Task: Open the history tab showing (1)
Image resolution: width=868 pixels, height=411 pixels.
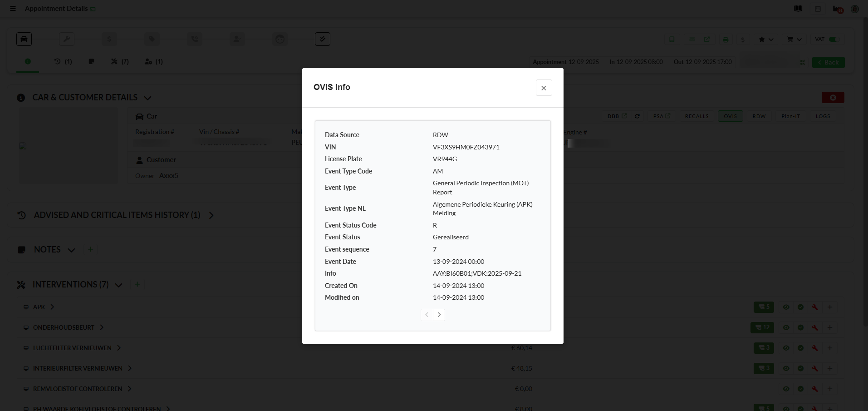Action: coord(63,61)
